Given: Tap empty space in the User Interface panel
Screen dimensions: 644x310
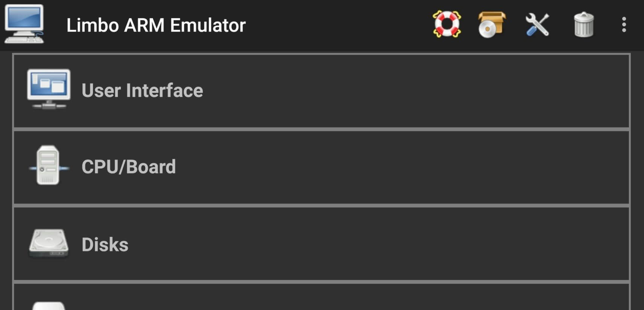Looking at the screenshot, I should click(414, 91).
